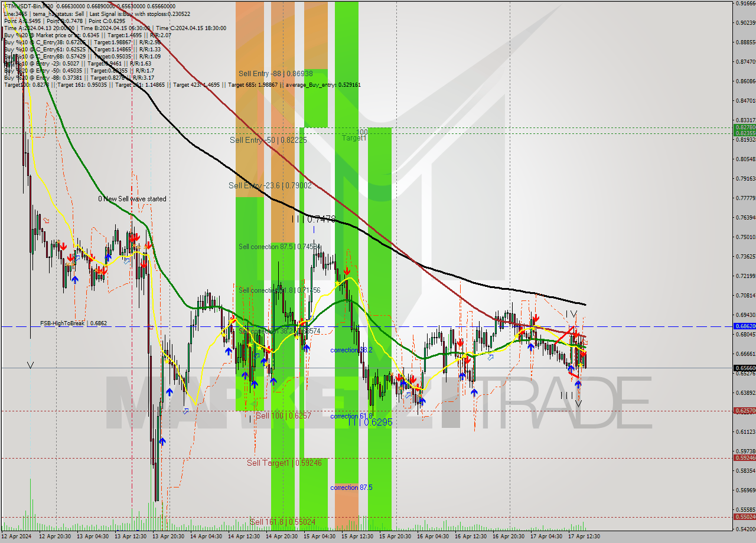The image size is (756, 543).
Task: Click the 0.68620 price tag on price axis
Action: [744, 326]
